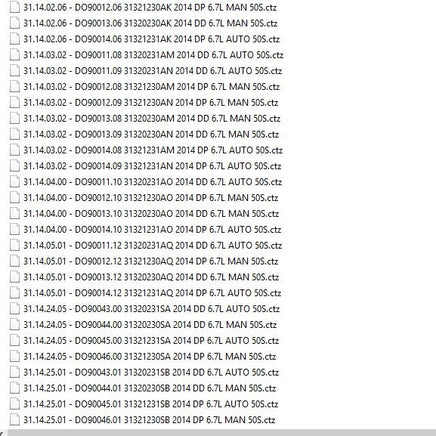
Task: Select file DO90013.10 31320230AO 2014 DD MAN
Action: pos(151,213)
